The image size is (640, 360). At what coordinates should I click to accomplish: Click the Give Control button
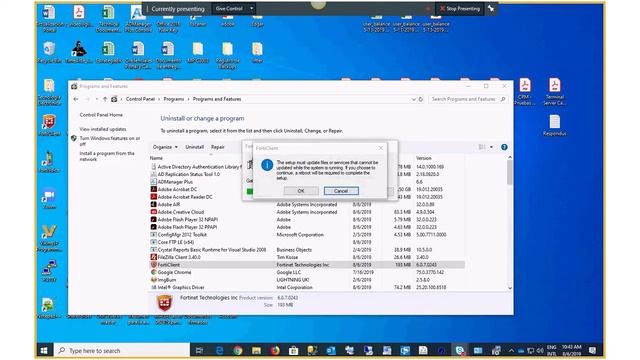(x=229, y=9)
